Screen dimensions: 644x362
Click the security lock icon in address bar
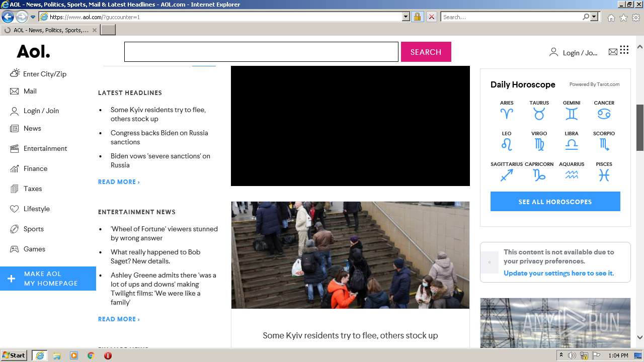pyautogui.click(x=417, y=17)
